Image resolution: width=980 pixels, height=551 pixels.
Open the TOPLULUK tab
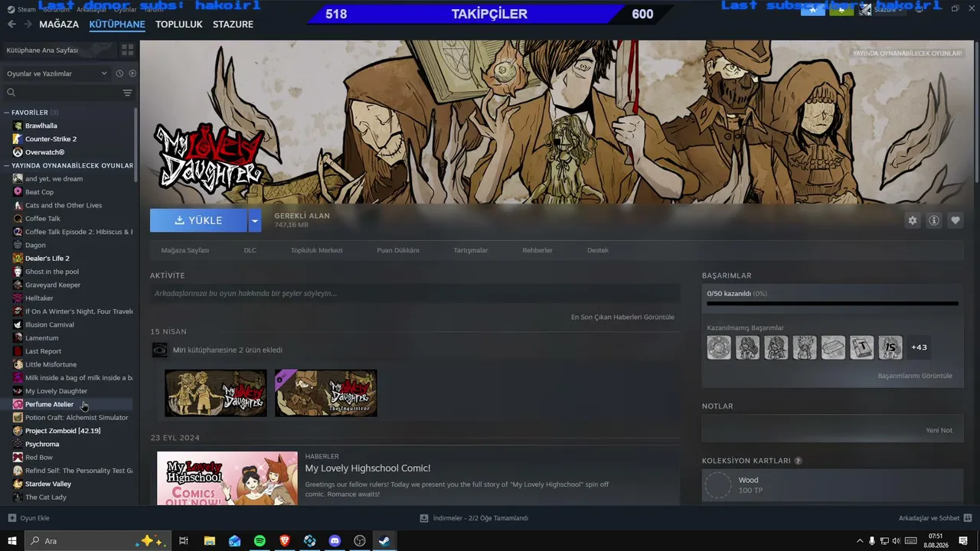[179, 24]
